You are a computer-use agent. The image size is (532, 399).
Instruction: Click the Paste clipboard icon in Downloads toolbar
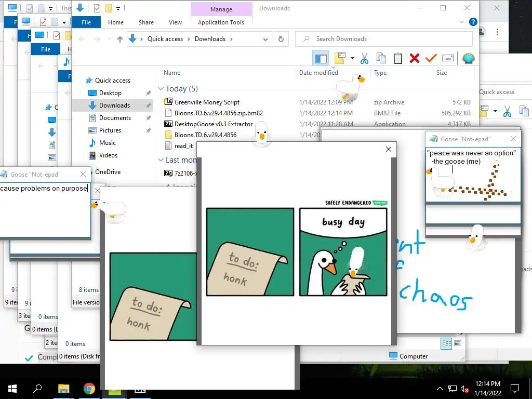(x=397, y=58)
